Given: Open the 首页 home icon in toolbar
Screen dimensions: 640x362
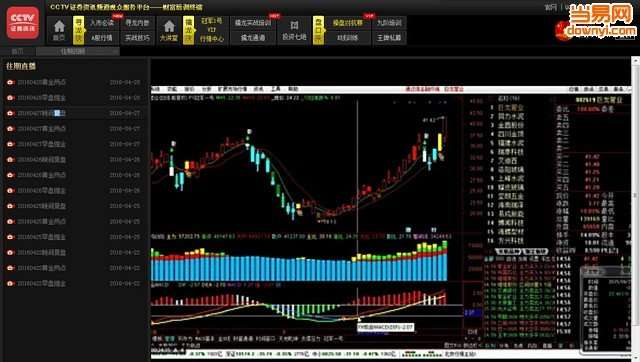Looking at the screenshot, I should (59, 31).
